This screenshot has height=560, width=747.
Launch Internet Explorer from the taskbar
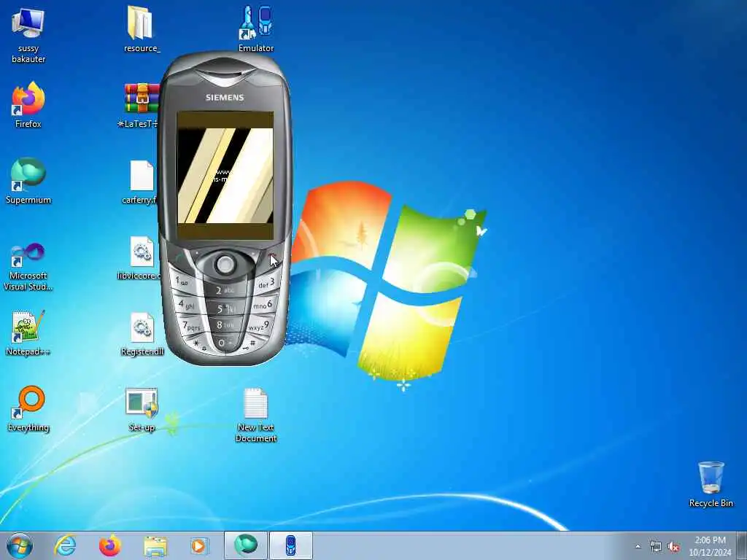pyautogui.click(x=65, y=545)
